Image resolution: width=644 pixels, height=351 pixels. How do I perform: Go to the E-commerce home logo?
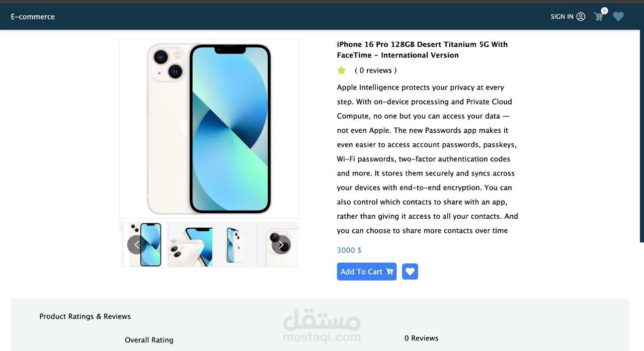[33, 17]
